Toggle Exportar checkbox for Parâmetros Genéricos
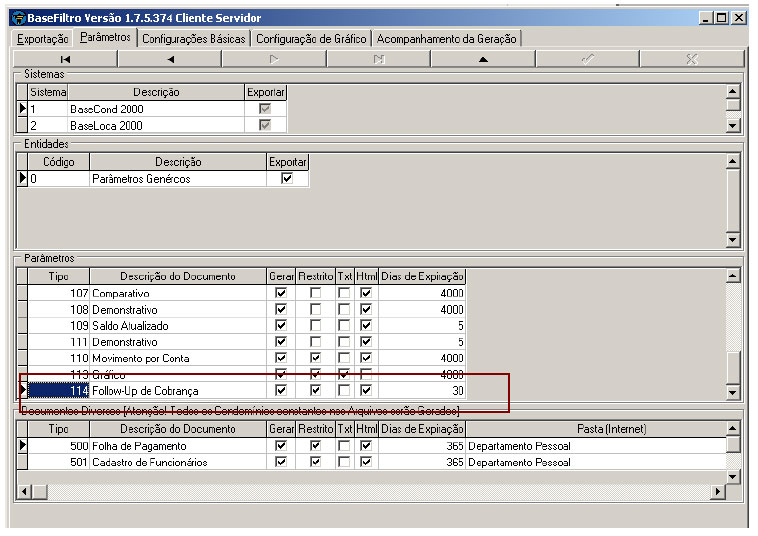This screenshot has height=536, width=758. (288, 179)
